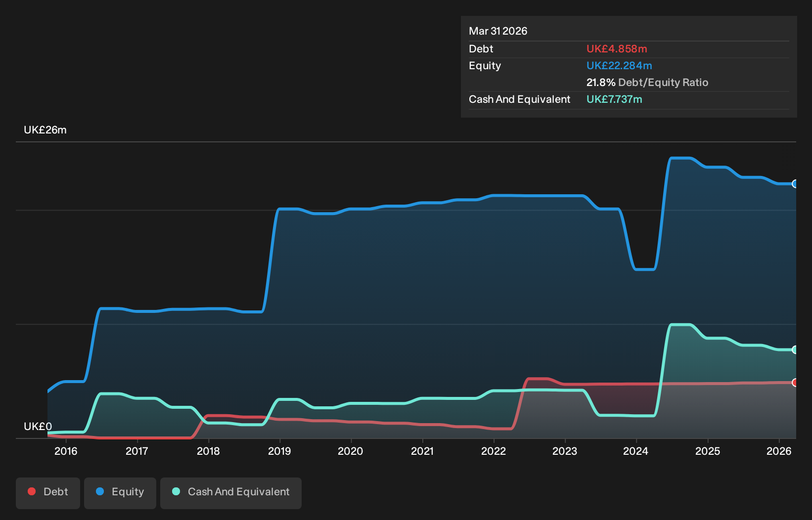Click the 2025 axis label
This screenshot has height=520, width=812.
[708, 451]
